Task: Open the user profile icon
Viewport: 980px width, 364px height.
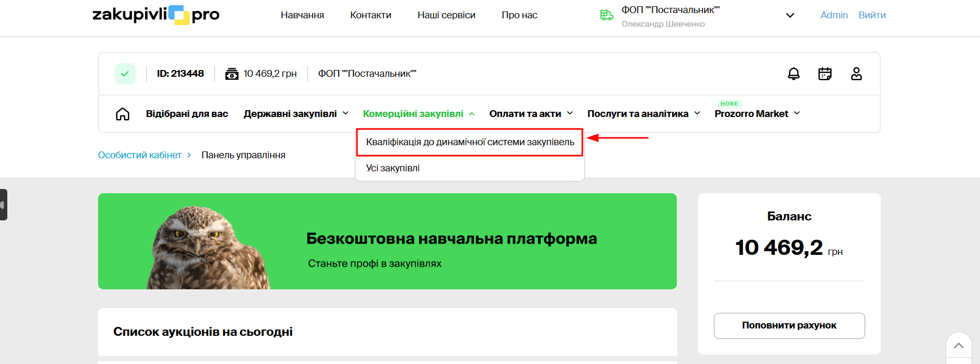Action: [856, 74]
